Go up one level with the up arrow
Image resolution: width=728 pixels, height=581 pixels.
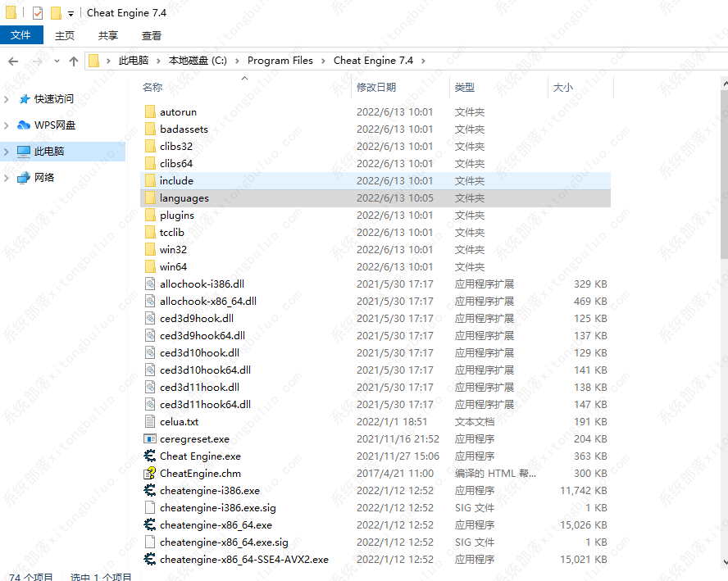click(73, 61)
